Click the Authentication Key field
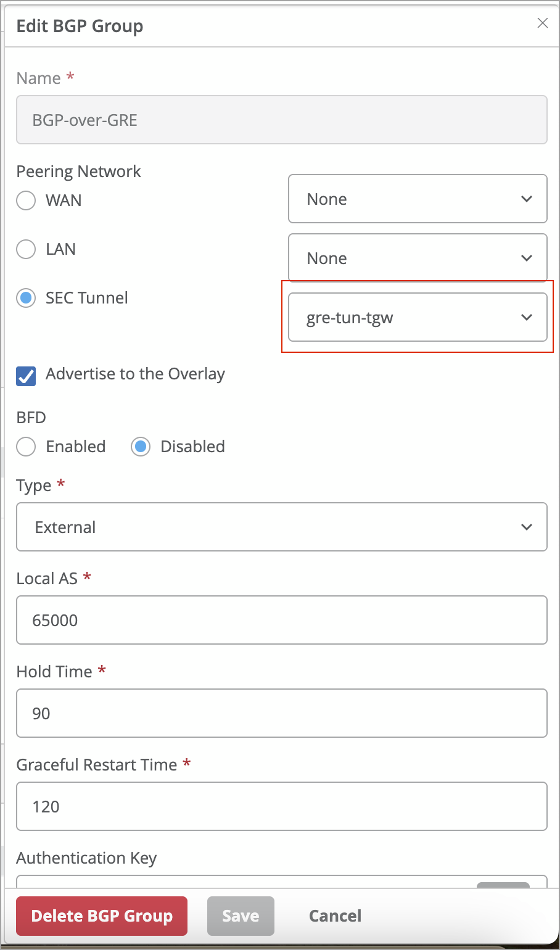Screen dimensions: 560x950 (x=247, y=882)
